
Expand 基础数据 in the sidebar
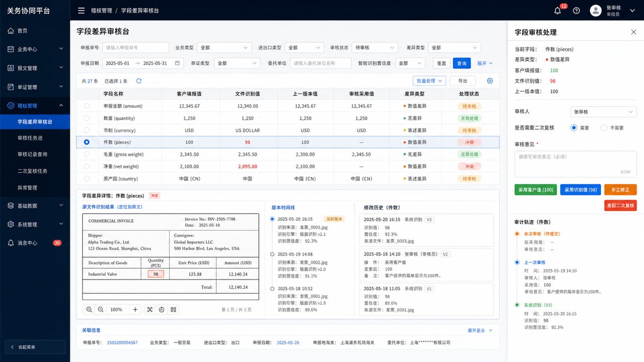tap(35, 206)
